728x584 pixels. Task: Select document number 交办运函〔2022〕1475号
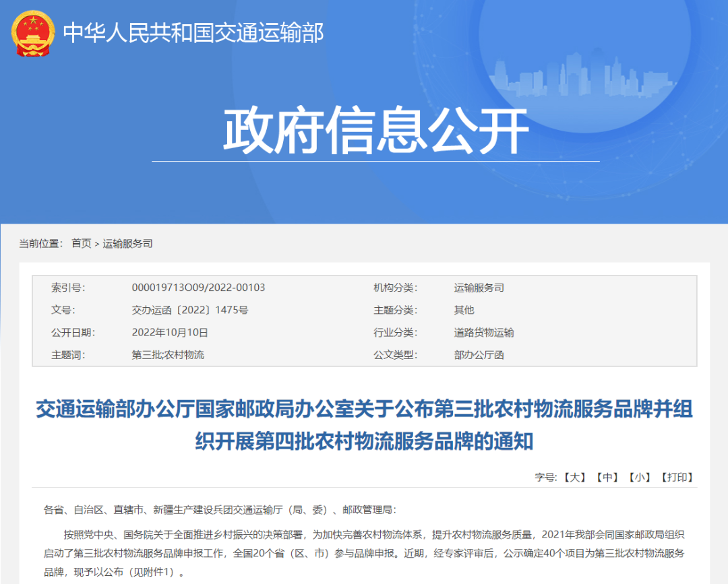(x=190, y=310)
